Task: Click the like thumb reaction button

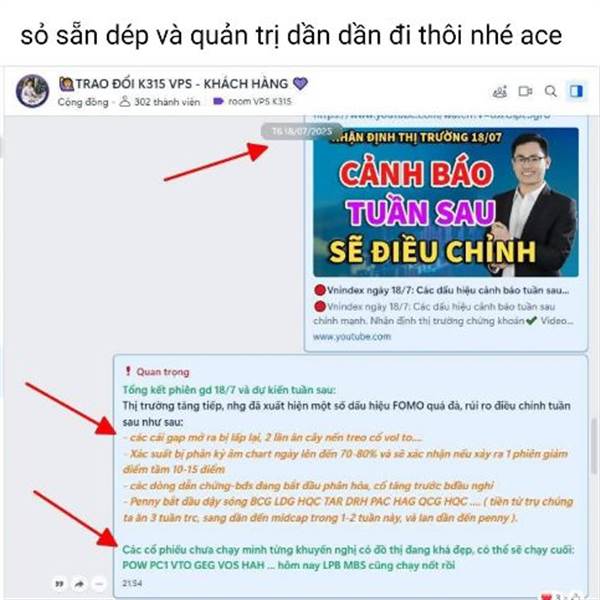Action: 576,597
